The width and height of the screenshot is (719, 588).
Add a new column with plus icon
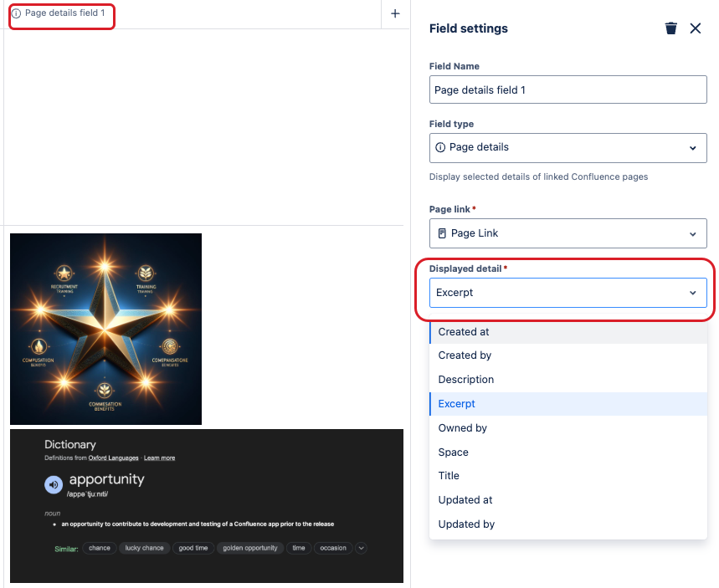coord(395,13)
